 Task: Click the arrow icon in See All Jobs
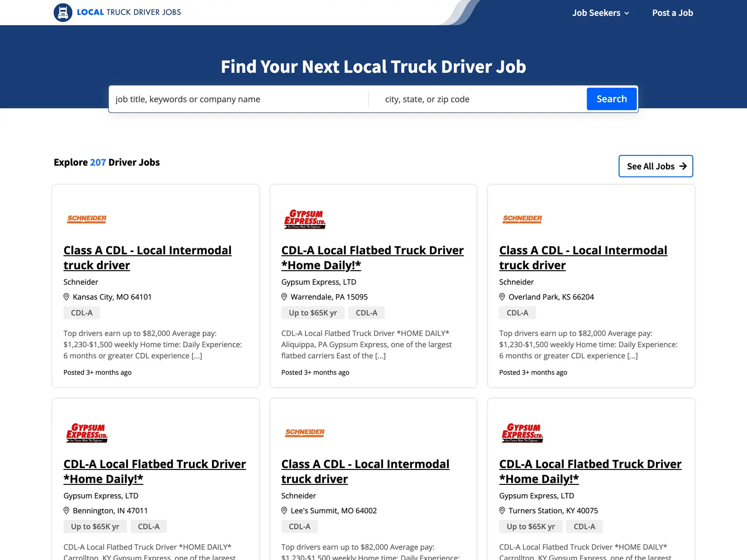click(683, 166)
